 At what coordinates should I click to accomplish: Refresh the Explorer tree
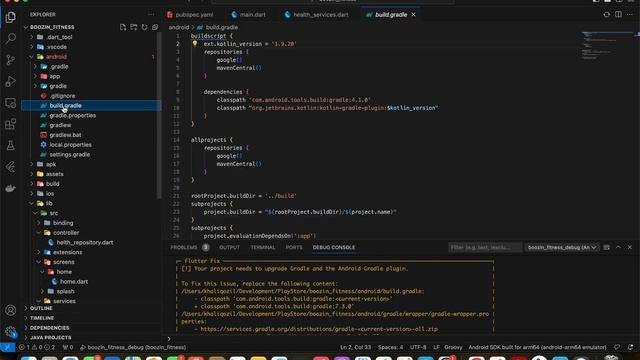click(x=144, y=27)
